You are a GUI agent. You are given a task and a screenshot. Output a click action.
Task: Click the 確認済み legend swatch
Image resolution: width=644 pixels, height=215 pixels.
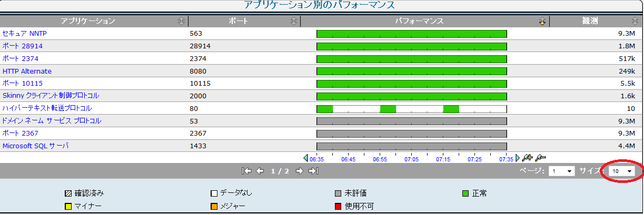tap(68, 193)
